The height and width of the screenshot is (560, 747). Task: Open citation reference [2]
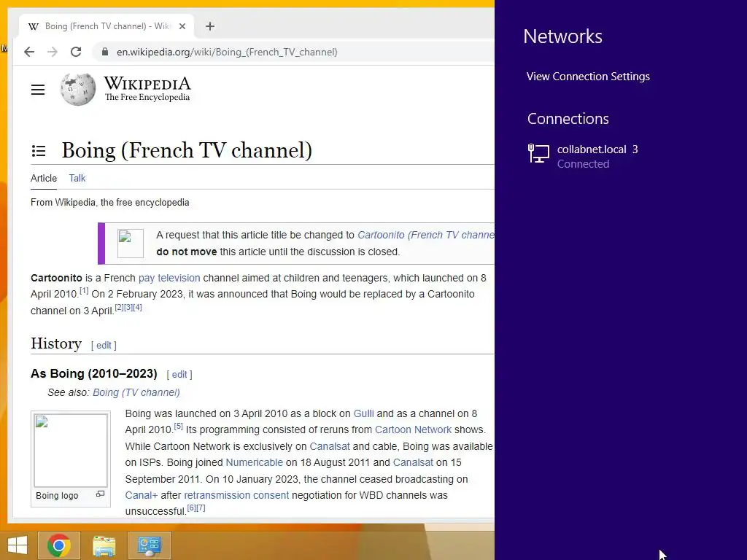(119, 307)
